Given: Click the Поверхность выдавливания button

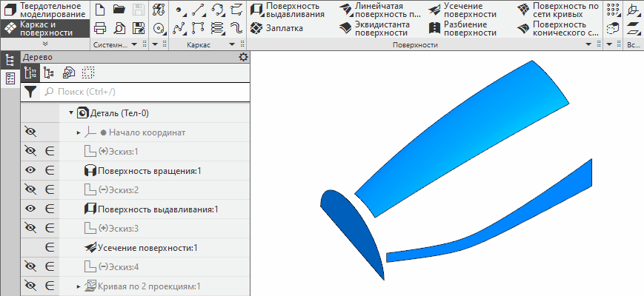Looking at the screenshot, I should click(x=289, y=10).
